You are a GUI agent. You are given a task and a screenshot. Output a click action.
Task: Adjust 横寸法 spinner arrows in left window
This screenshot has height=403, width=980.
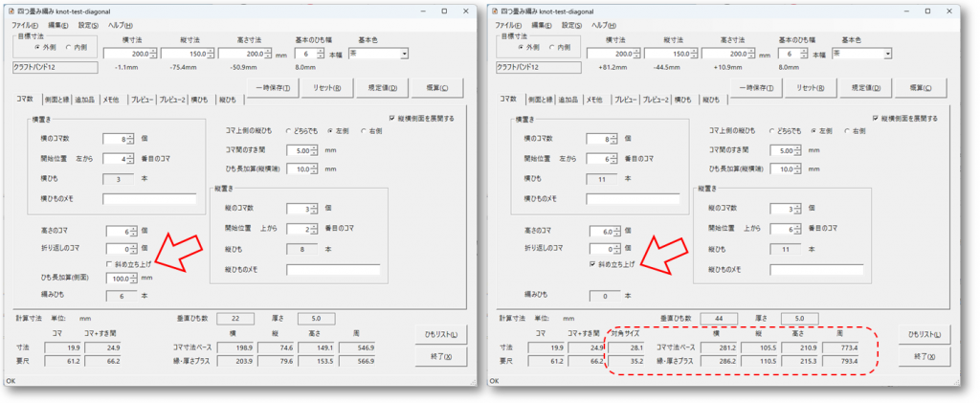[x=153, y=55]
